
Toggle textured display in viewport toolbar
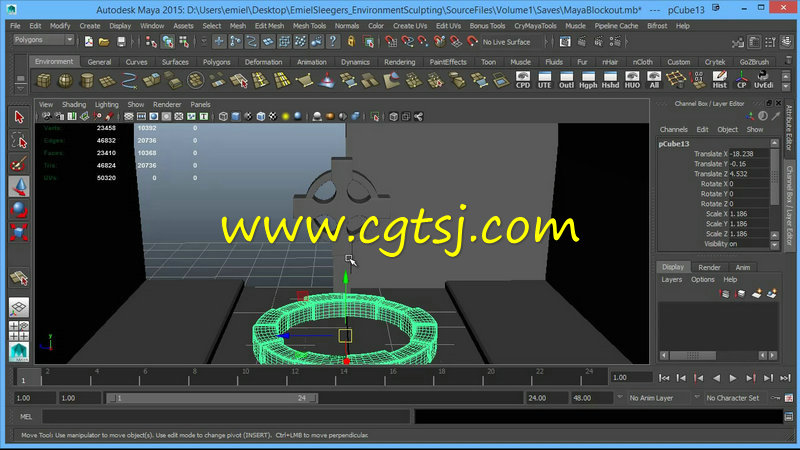click(x=273, y=117)
